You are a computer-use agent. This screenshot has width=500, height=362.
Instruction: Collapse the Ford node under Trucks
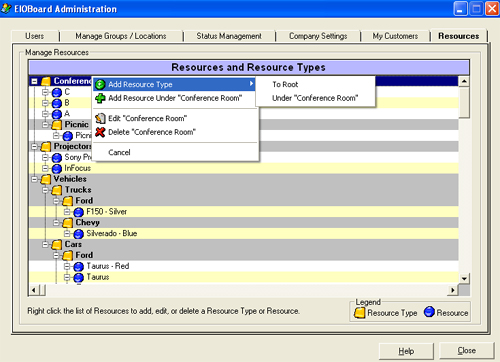56,201
